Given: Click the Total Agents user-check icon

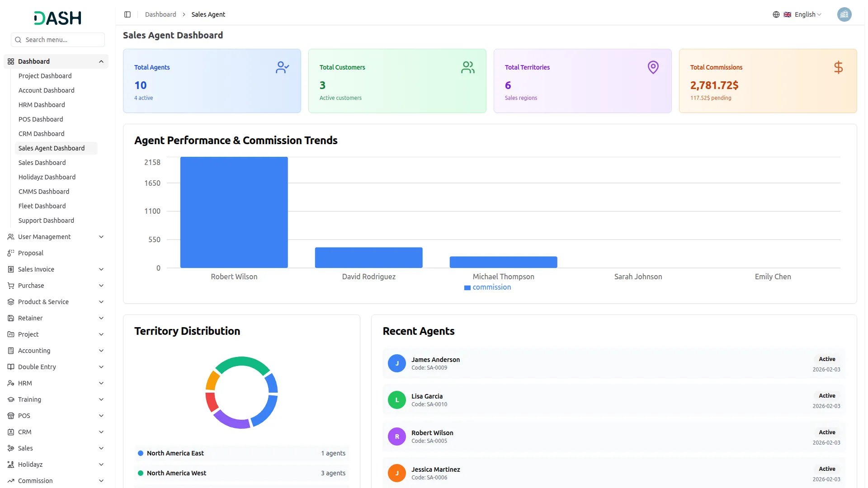Looking at the screenshot, I should coord(282,67).
